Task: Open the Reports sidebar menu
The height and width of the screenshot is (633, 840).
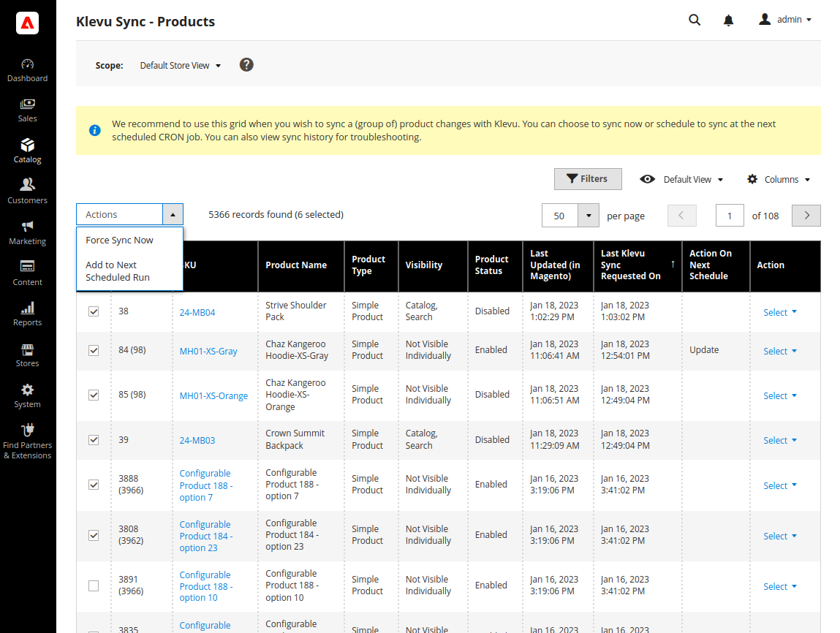Action: 27,315
